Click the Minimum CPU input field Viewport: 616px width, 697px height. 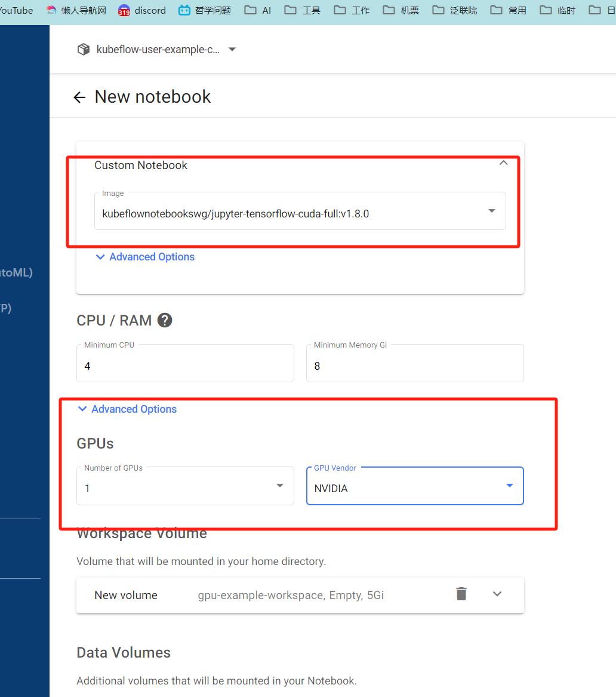[x=185, y=363]
